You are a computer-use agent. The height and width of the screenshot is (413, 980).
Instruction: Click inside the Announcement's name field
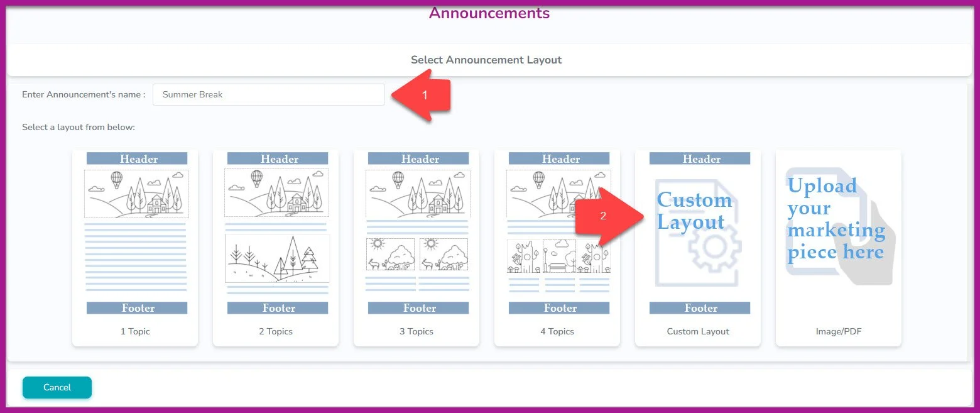point(269,94)
